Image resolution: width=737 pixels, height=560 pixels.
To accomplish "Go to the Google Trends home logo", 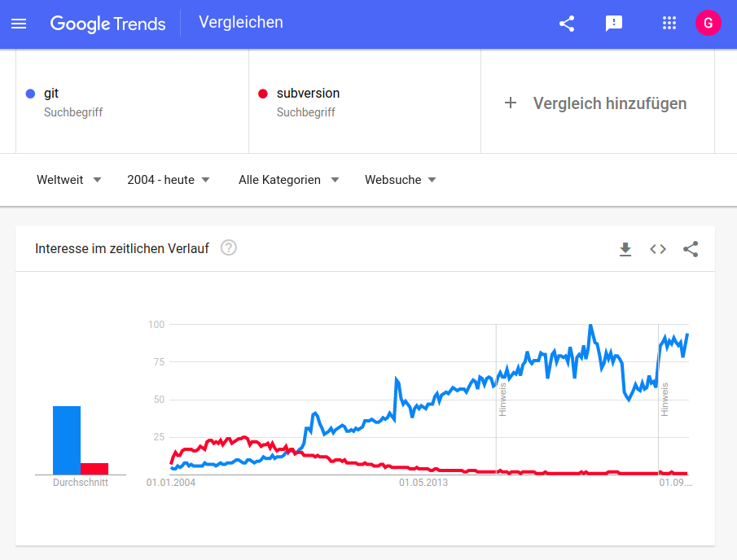I will coord(107,24).
